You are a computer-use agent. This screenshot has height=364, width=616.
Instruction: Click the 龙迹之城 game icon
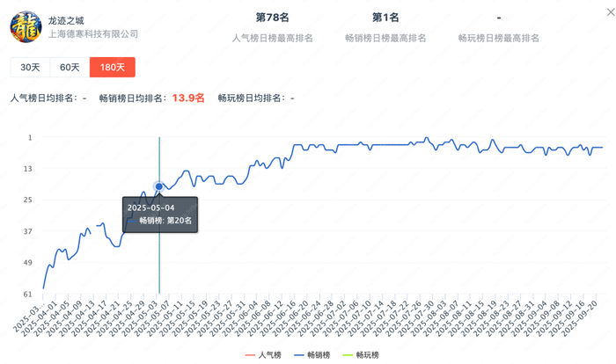26,25
